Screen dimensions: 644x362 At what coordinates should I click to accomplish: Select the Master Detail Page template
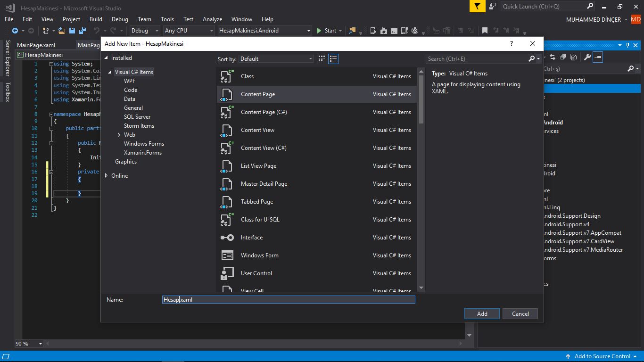(316, 184)
